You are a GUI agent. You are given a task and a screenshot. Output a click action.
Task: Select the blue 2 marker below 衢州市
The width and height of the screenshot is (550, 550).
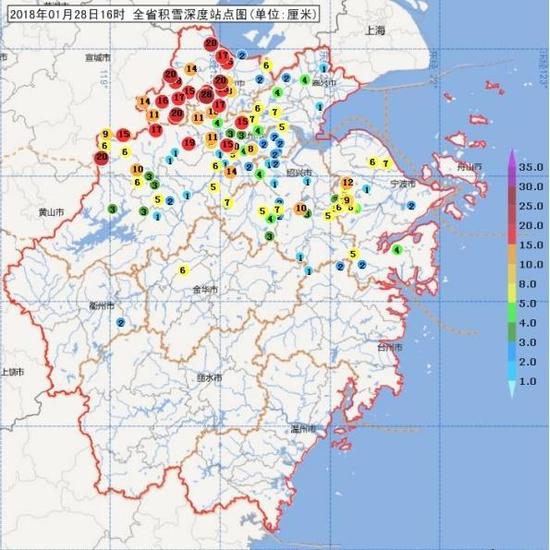pyautogui.click(x=121, y=323)
